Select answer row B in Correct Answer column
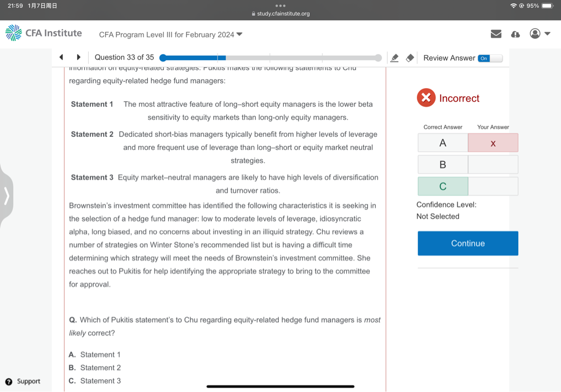 [443, 165]
